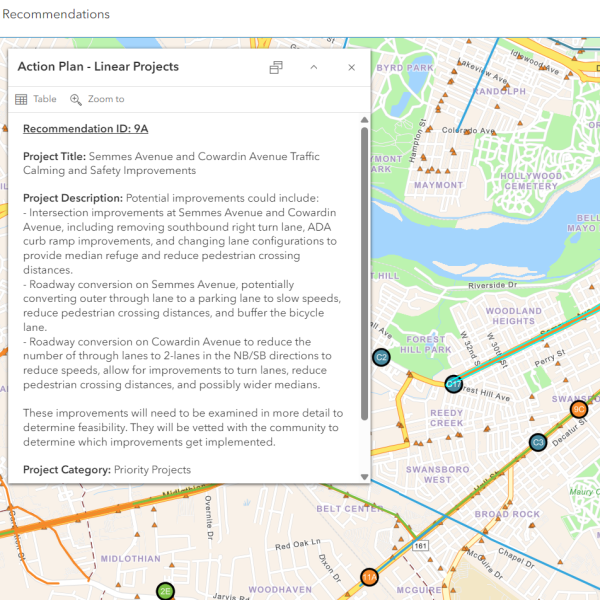
Task: Select the C3 map marker
Action: 538,442
